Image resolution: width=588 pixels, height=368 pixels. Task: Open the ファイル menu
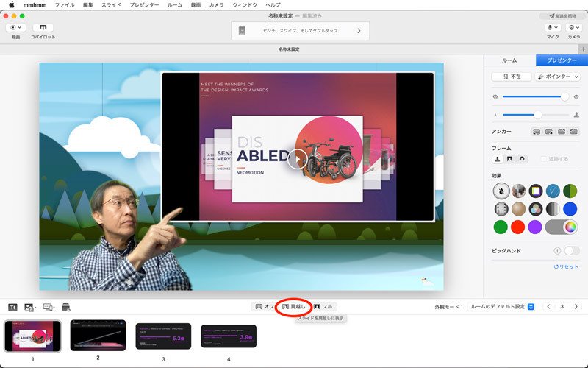[65, 5]
